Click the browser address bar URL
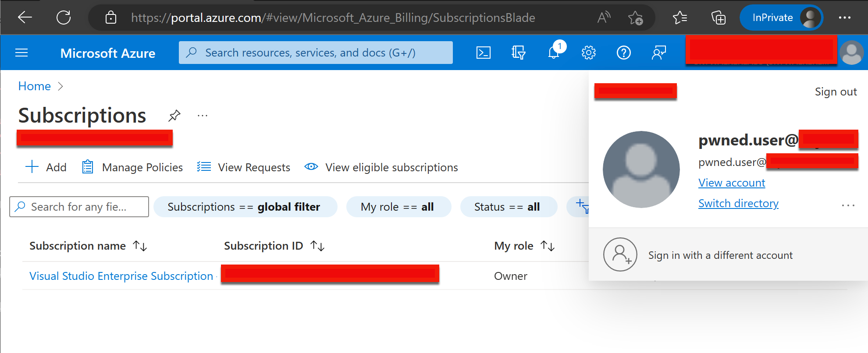 coord(333,18)
